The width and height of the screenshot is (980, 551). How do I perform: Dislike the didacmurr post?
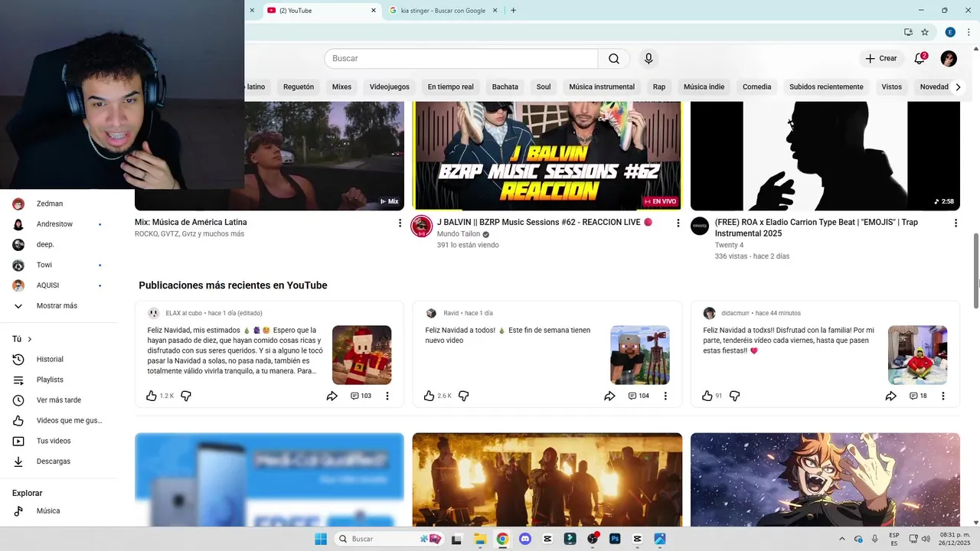(x=735, y=396)
